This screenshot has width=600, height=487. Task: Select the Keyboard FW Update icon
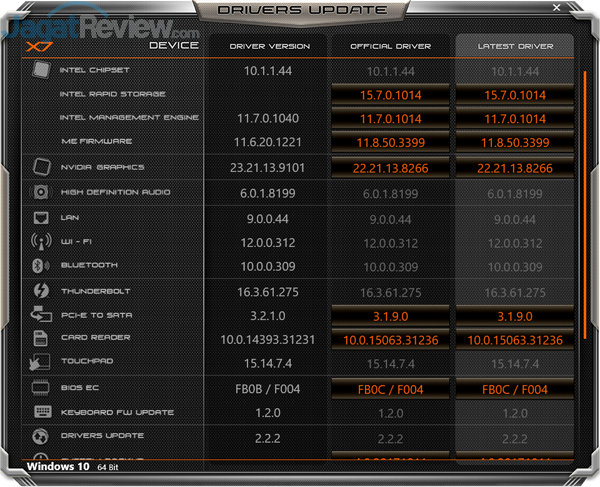point(41,412)
